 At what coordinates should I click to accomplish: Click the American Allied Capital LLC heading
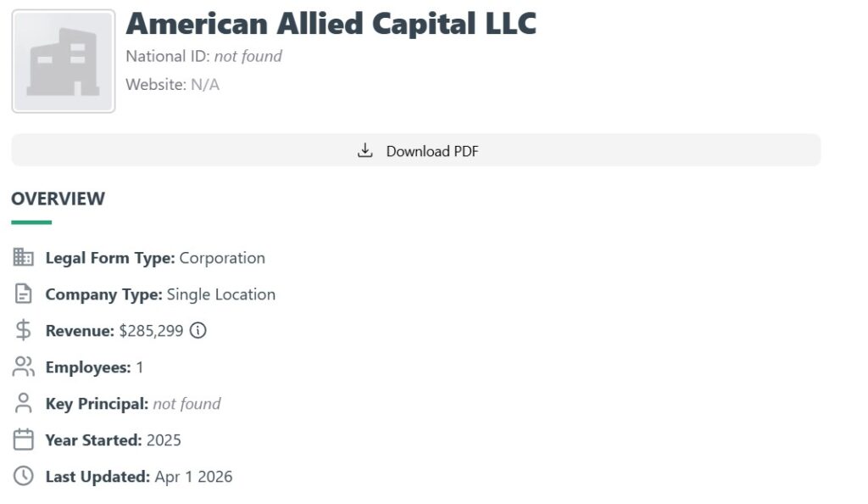click(331, 23)
